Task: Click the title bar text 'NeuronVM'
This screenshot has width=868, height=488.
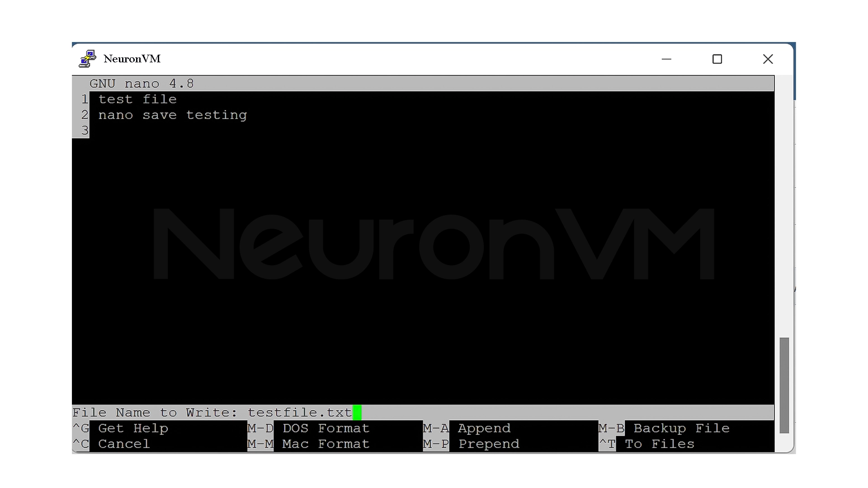Action: 132,59
